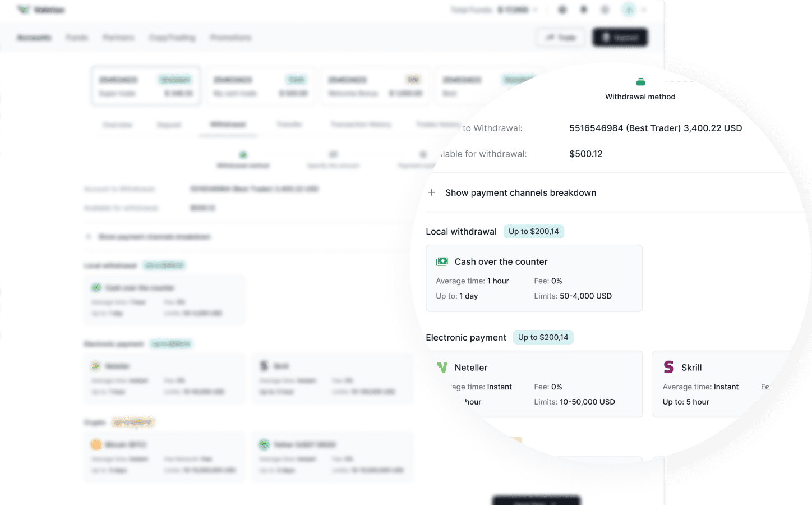
Task: Select the first account card labeled Standard
Action: pyautogui.click(x=146, y=86)
